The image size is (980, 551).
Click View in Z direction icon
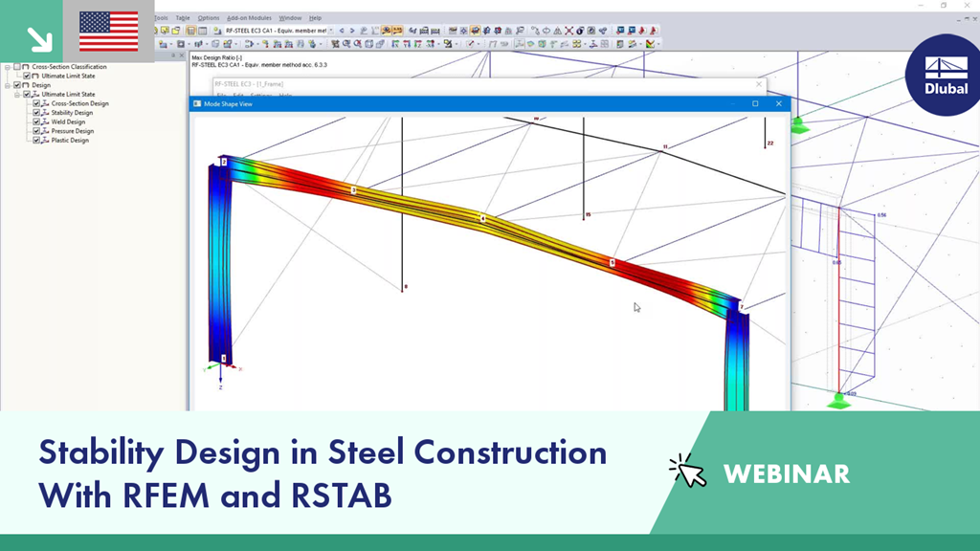pos(418,44)
